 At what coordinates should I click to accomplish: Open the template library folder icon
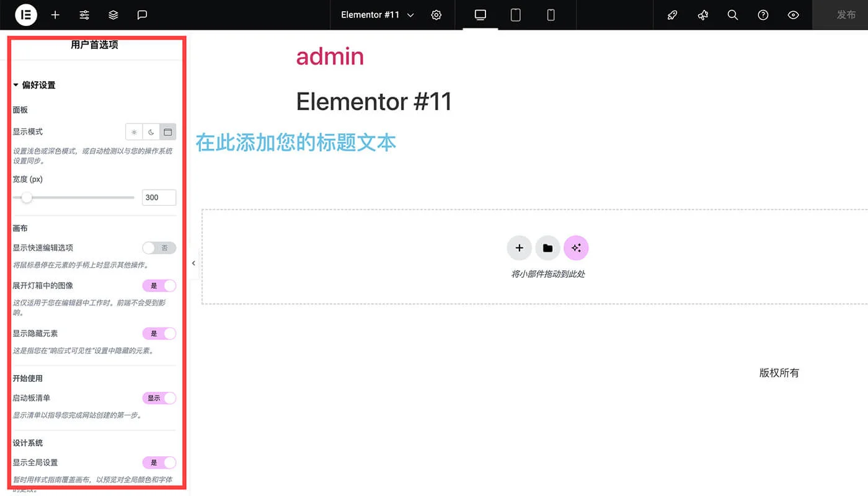(547, 247)
